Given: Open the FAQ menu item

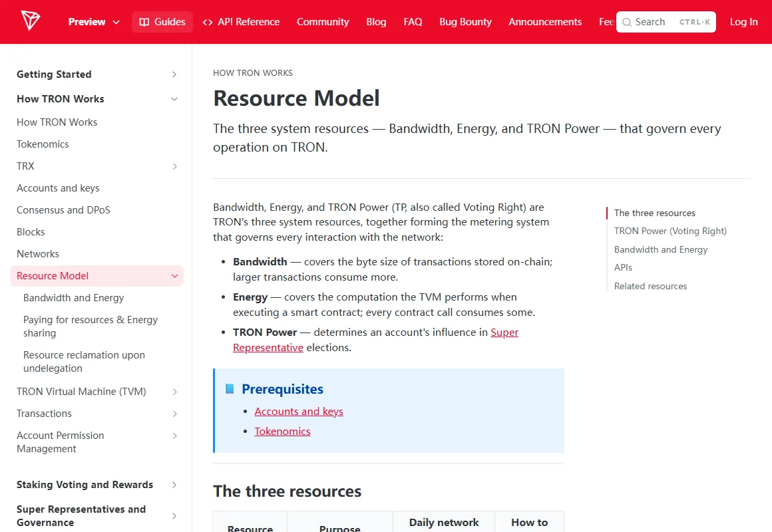Looking at the screenshot, I should click(413, 22).
